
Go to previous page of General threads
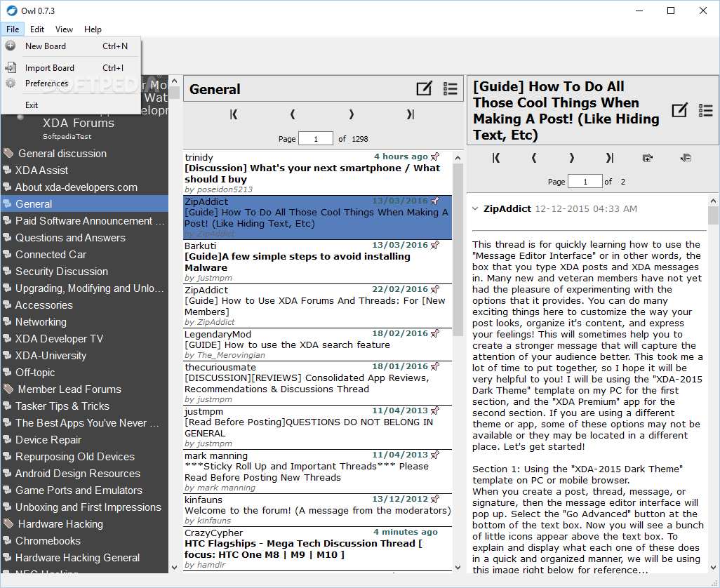[x=293, y=114]
